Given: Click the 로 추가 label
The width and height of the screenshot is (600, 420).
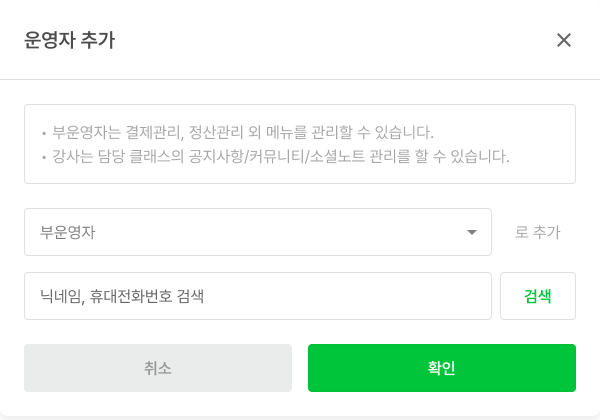Looking at the screenshot, I should 537,233.
